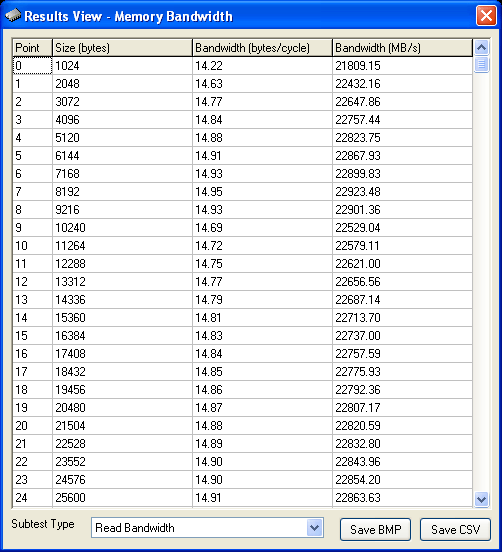Select the size cell 16384

pos(122,335)
